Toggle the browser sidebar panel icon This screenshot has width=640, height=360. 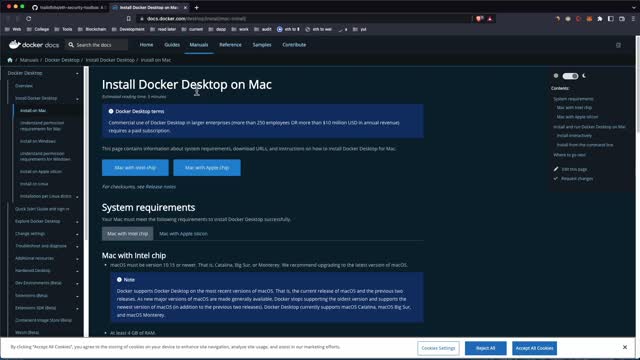coord(611,19)
